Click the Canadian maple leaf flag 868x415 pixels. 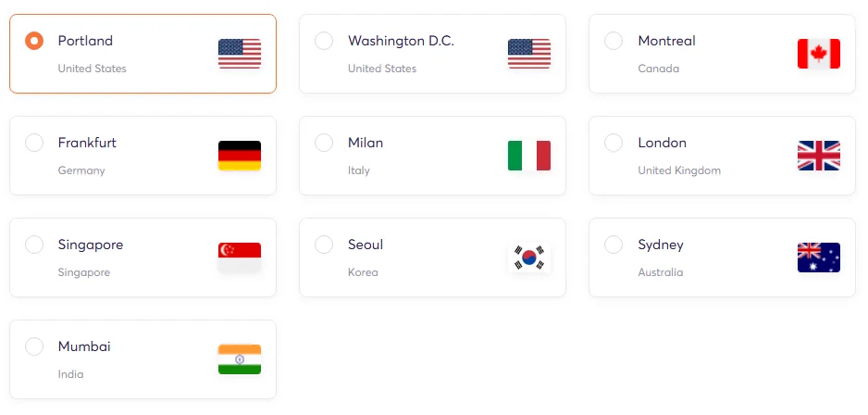819,54
